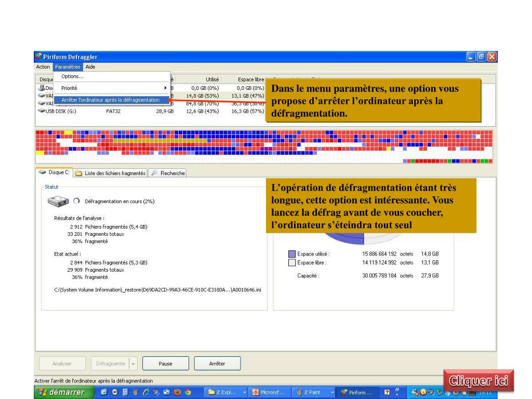Sort by the Utilisé column header
532x399 pixels.
click(212, 79)
